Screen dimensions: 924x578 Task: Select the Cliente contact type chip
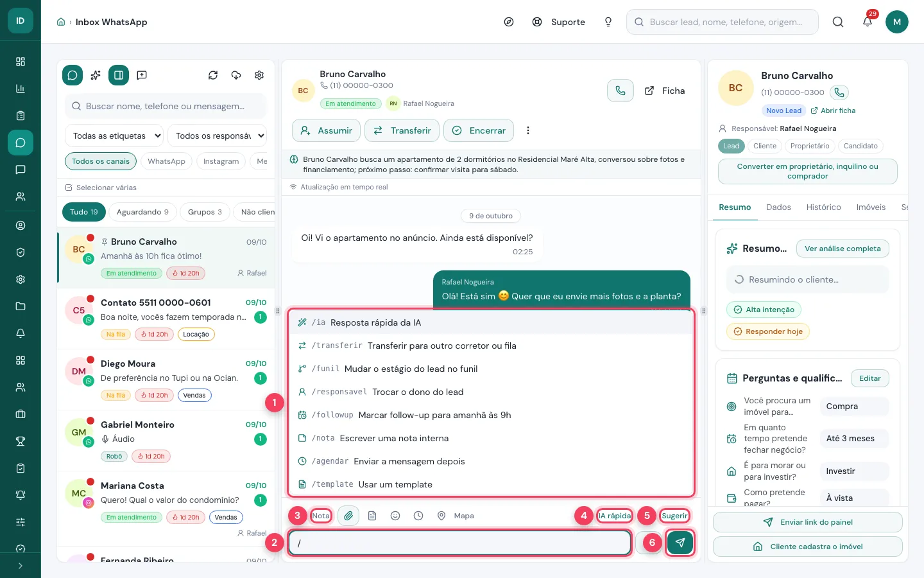(x=765, y=146)
